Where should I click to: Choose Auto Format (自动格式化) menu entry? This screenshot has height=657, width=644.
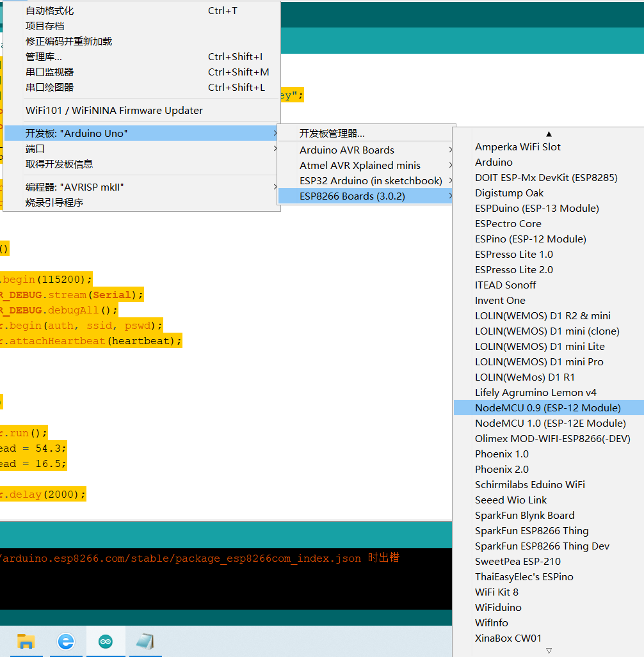pyautogui.click(x=141, y=11)
